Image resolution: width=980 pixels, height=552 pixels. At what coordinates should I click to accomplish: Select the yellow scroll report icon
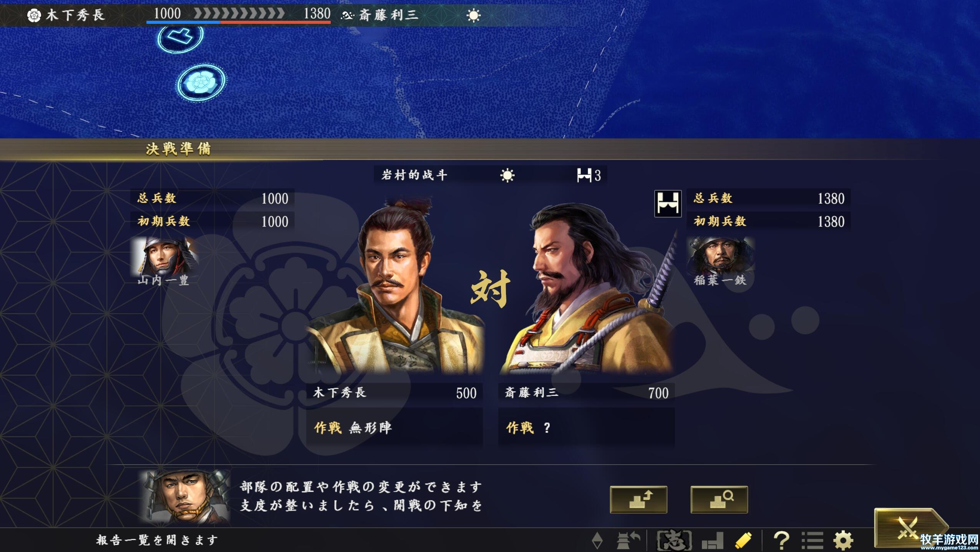[743, 540]
